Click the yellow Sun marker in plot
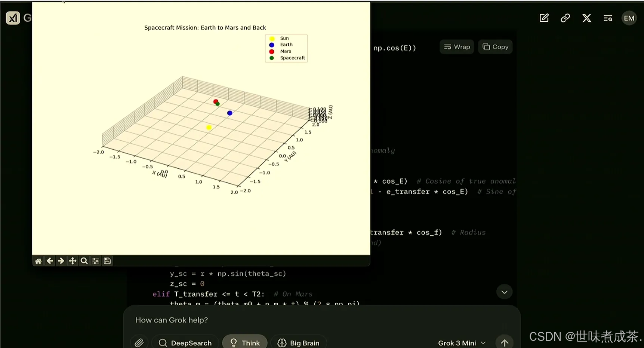The height and width of the screenshot is (348, 644). pos(209,127)
